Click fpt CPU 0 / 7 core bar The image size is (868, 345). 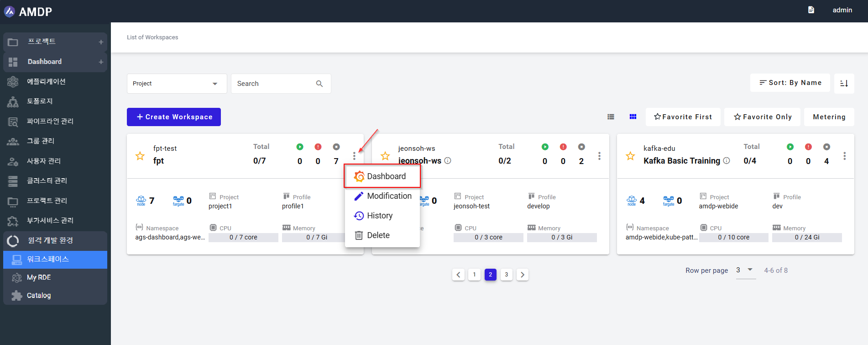[243, 238]
